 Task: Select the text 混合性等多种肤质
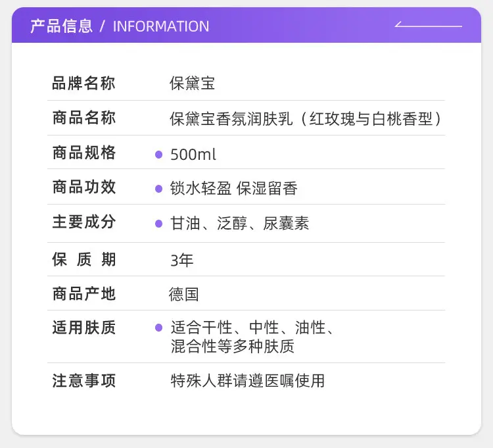click(232, 347)
